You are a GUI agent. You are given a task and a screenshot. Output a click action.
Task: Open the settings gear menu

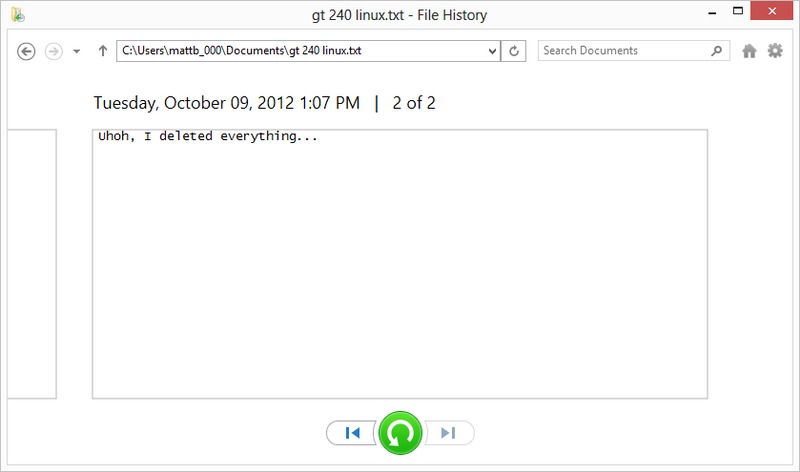[x=774, y=50]
